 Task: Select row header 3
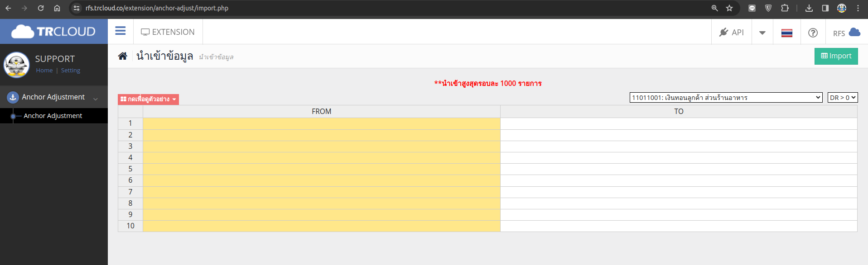[x=130, y=147]
